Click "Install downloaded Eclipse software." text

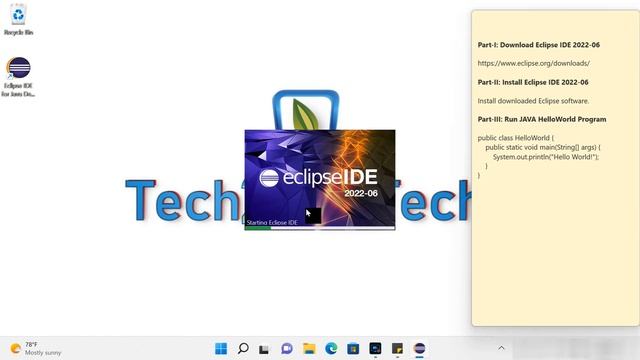pos(533,101)
